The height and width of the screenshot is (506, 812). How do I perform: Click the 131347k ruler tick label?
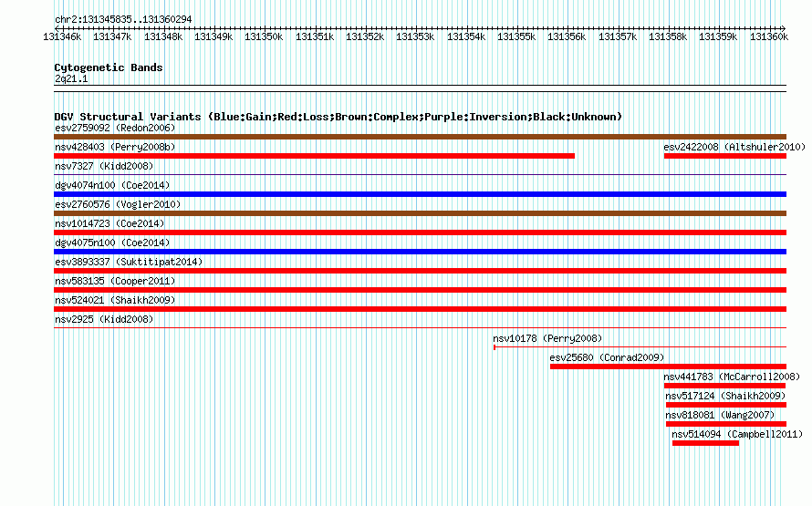click(x=112, y=36)
